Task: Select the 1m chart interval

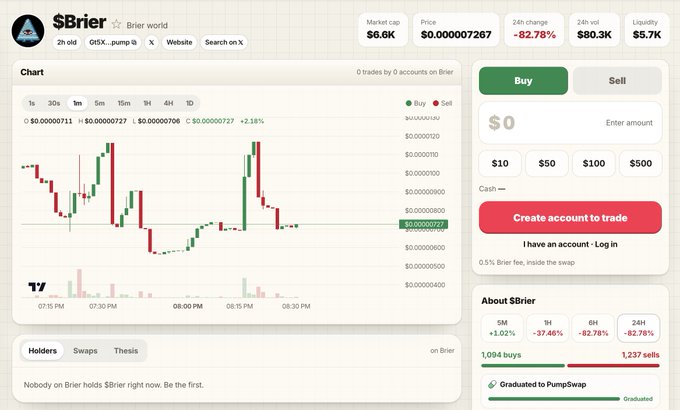Action: pos(77,103)
